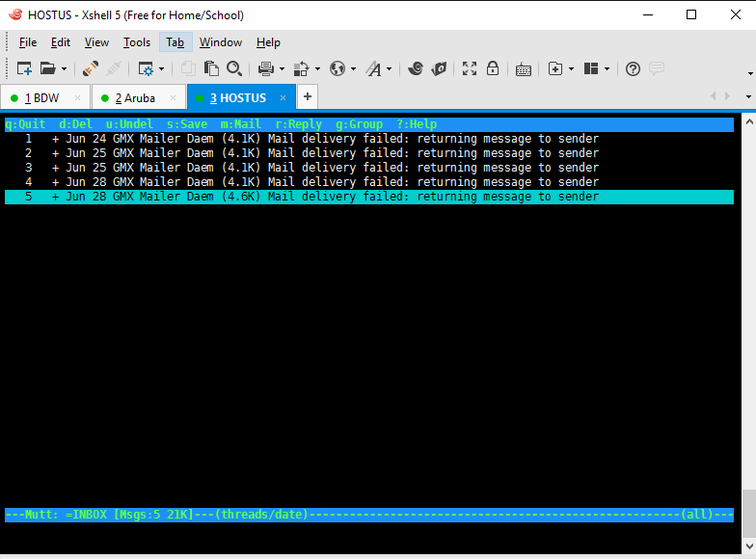Viewport: 756px width, 559px height.
Task: Click the Paste clipboard icon
Action: coord(211,68)
